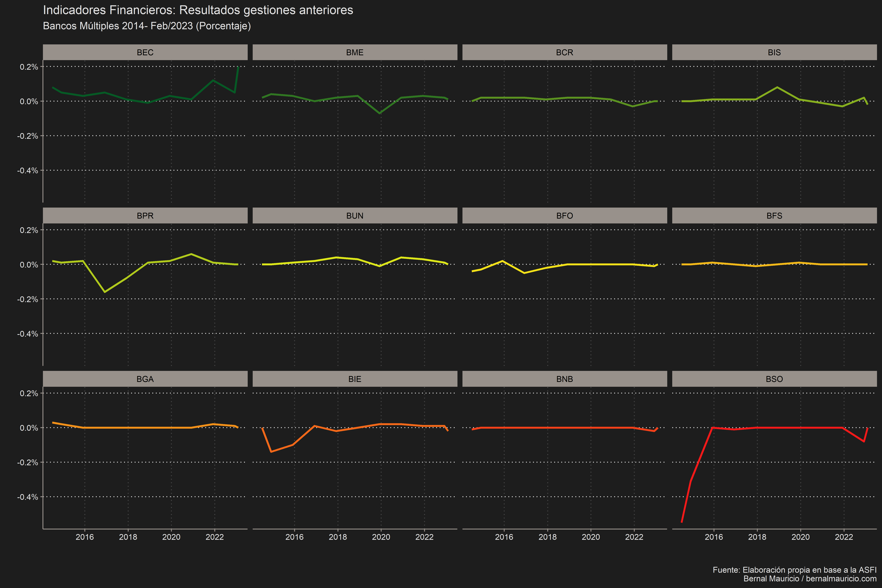Select the BME panel header

point(355,52)
